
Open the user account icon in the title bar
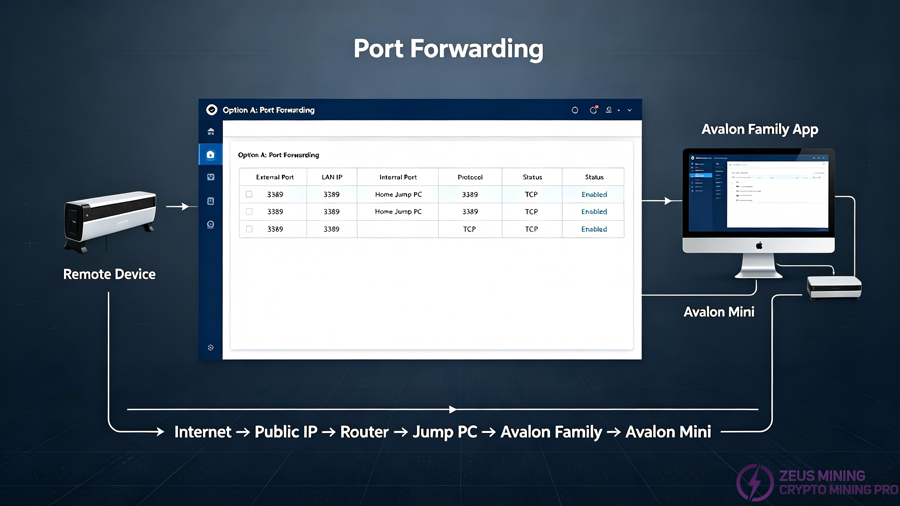coord(608,110)
